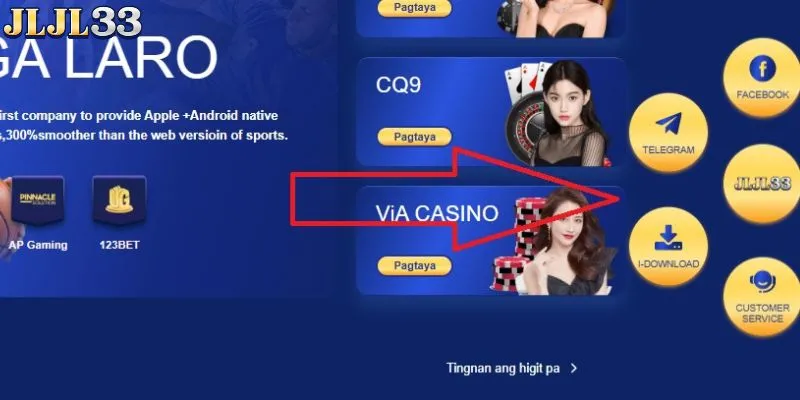This screenshot has height=400, width=800.
Task: Click the JLJL33 logo at top
Action: [x=72, y=23]
